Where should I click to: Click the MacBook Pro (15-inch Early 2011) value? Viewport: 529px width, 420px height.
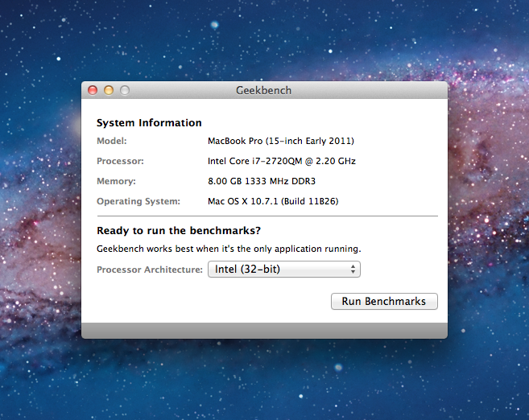pos(281,141)
